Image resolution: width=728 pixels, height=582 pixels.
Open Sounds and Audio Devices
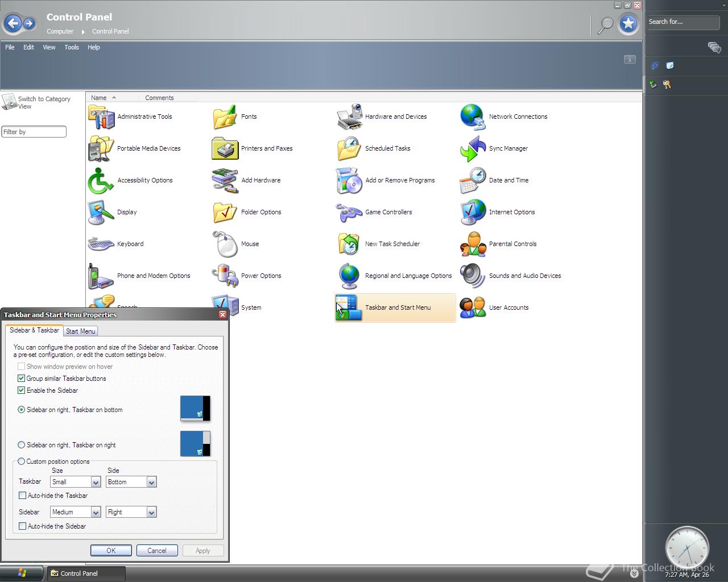524,276
